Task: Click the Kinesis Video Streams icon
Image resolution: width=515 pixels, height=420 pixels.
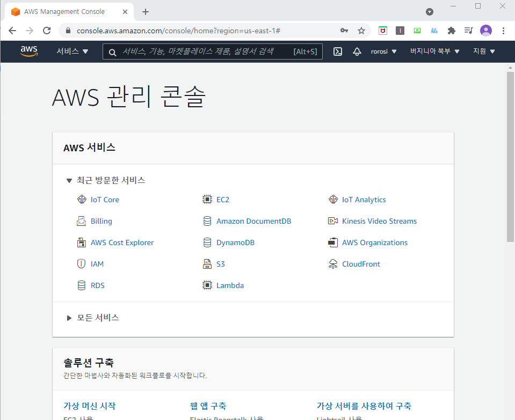Action: pos(333,221)
